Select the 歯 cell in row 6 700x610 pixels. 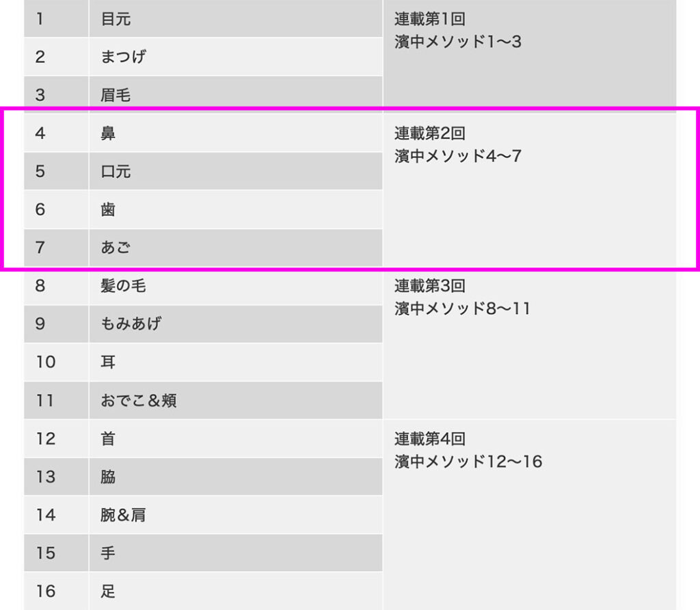(108, 210)
